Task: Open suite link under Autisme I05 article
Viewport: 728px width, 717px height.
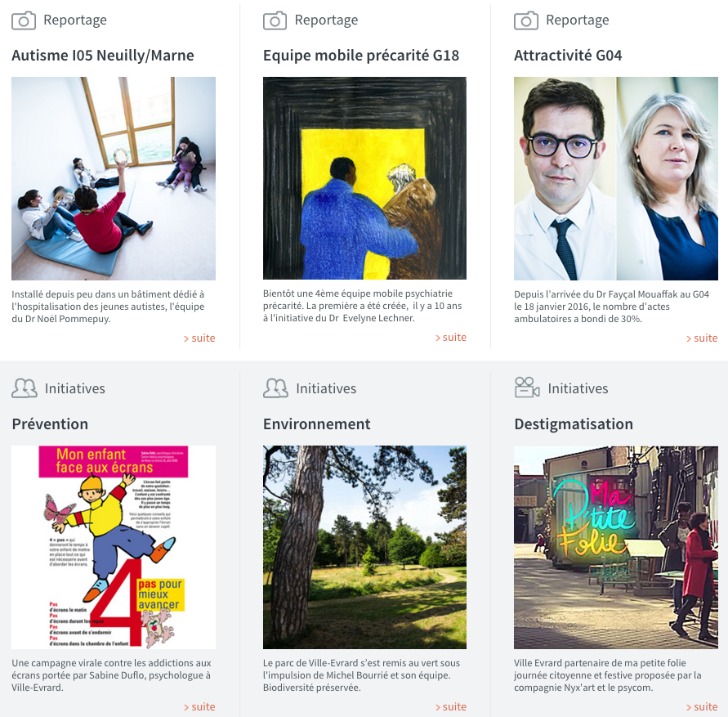Action: pos(199,338)
